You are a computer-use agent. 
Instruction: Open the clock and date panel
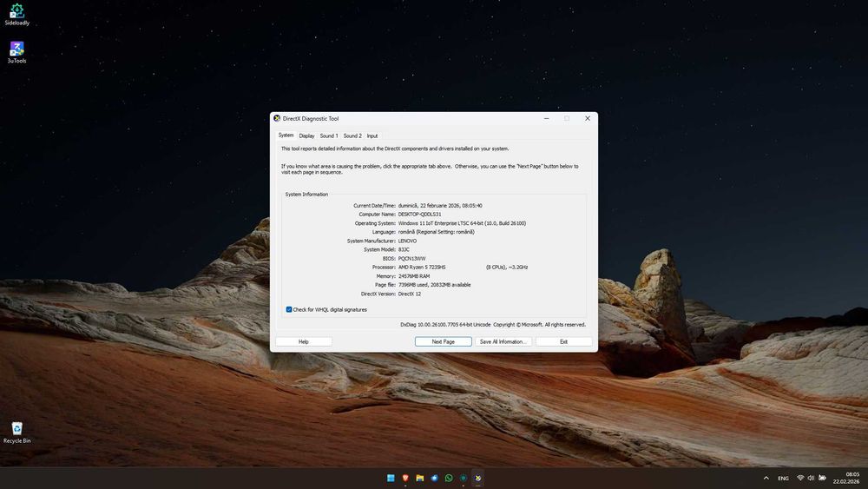tap(845, 478)
